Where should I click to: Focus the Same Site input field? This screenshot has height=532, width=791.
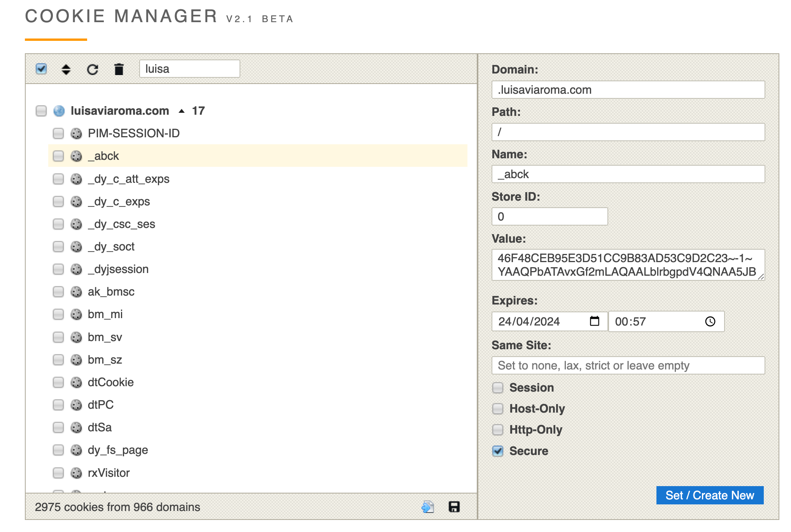pyautogui.click(x=628, y=366)
